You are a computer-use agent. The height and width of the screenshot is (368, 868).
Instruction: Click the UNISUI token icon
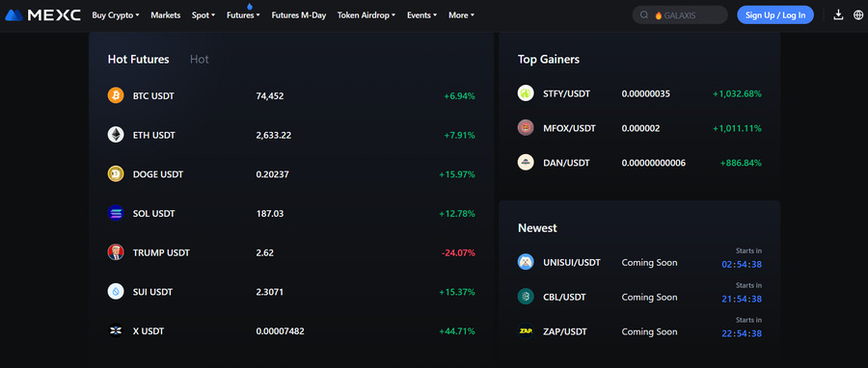(x=526, y=262)
